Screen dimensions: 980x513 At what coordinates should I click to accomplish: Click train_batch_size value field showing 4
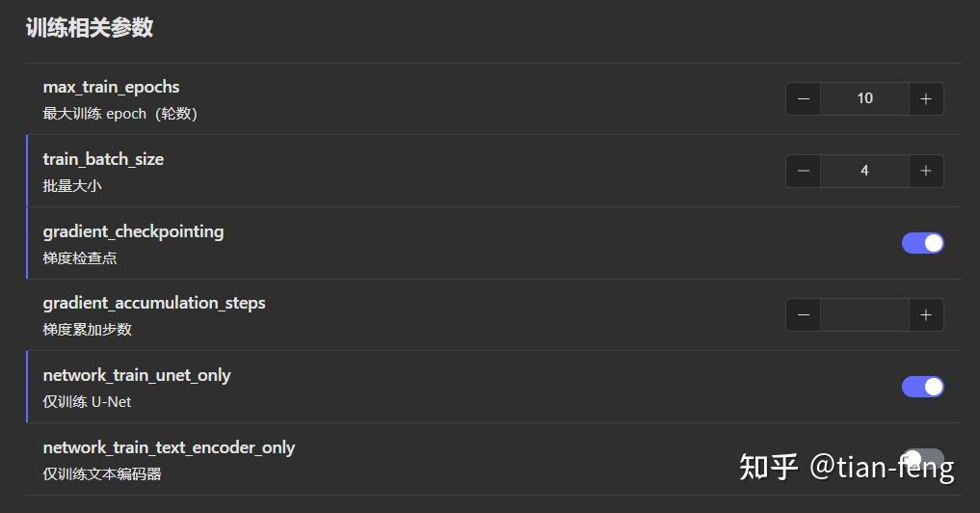pyautogui.click(x=864, y=171)
